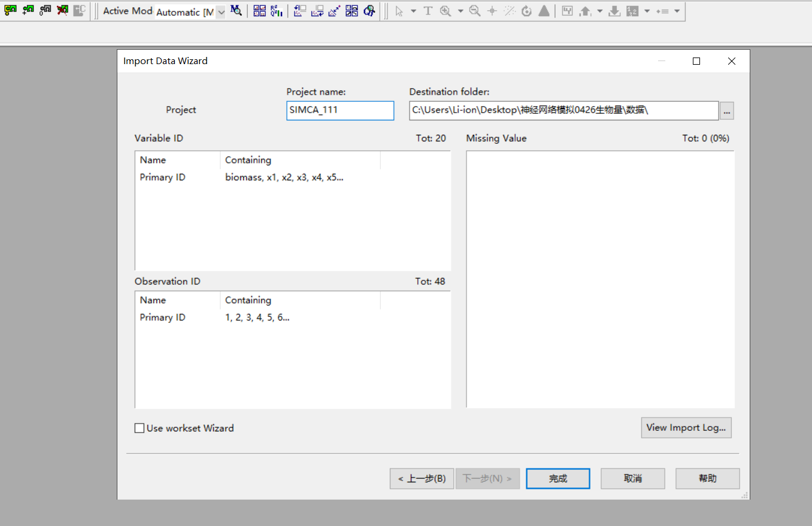The height and width of the screenshot is (526, 812).
Task: Open View Import Log
Action: click(686, 428)
